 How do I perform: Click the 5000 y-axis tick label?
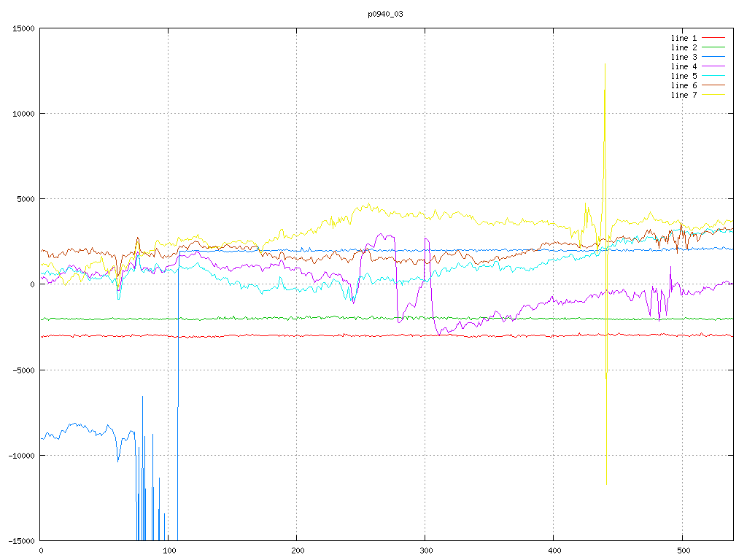tap(25, 199)
